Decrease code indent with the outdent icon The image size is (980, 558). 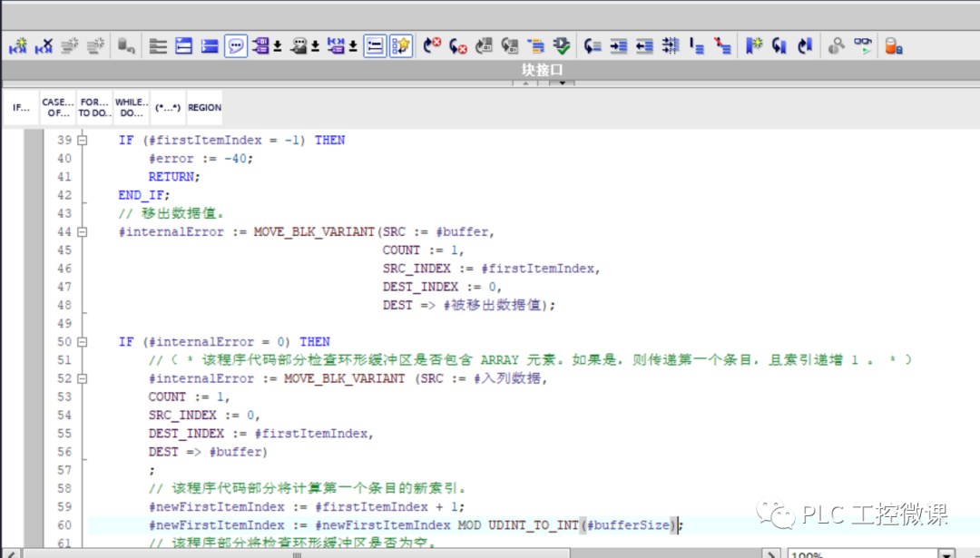[645, 45]
